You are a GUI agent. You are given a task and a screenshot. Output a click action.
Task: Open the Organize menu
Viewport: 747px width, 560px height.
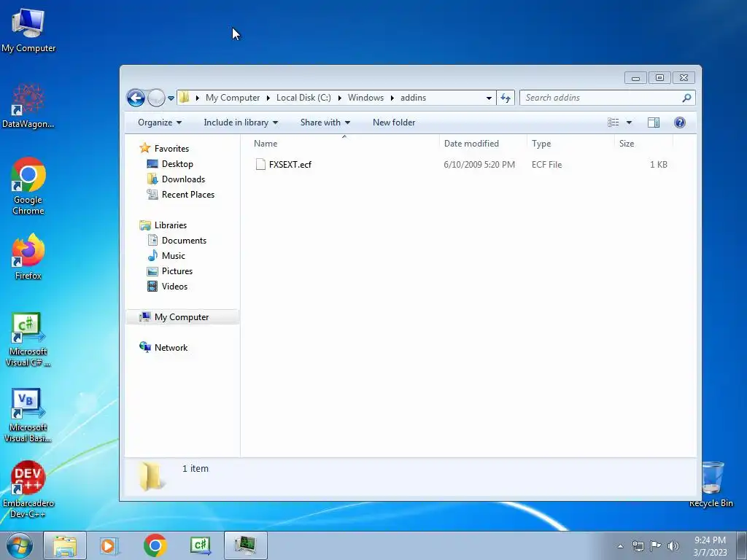pos(160,122)
